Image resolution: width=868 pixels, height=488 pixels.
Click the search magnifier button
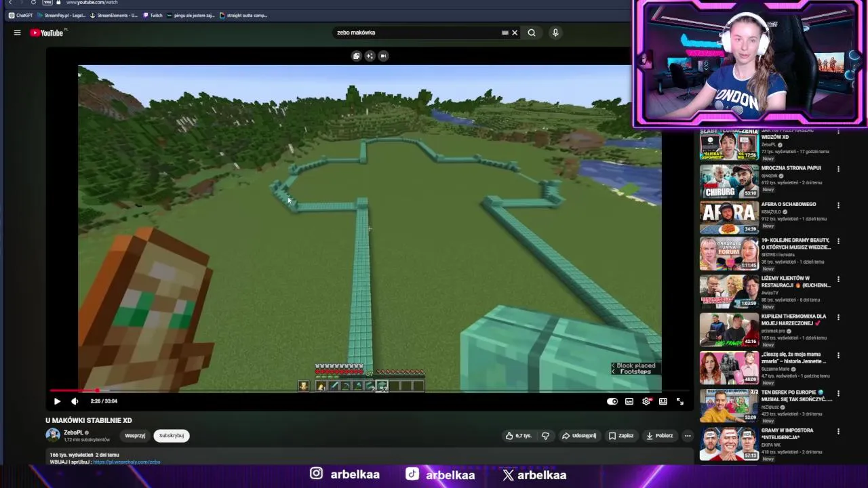[532, 33]
